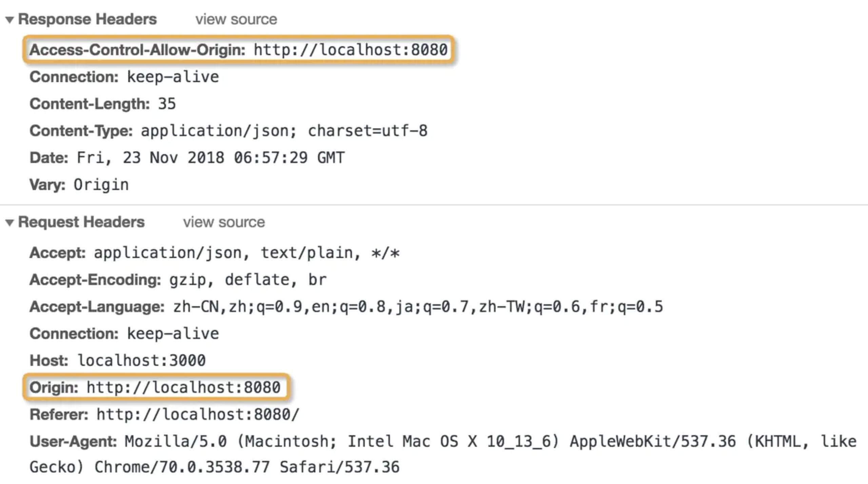Select the Accept-Language header row
The height and width of the screenshot is (484, 868).
tap(346, 306)
